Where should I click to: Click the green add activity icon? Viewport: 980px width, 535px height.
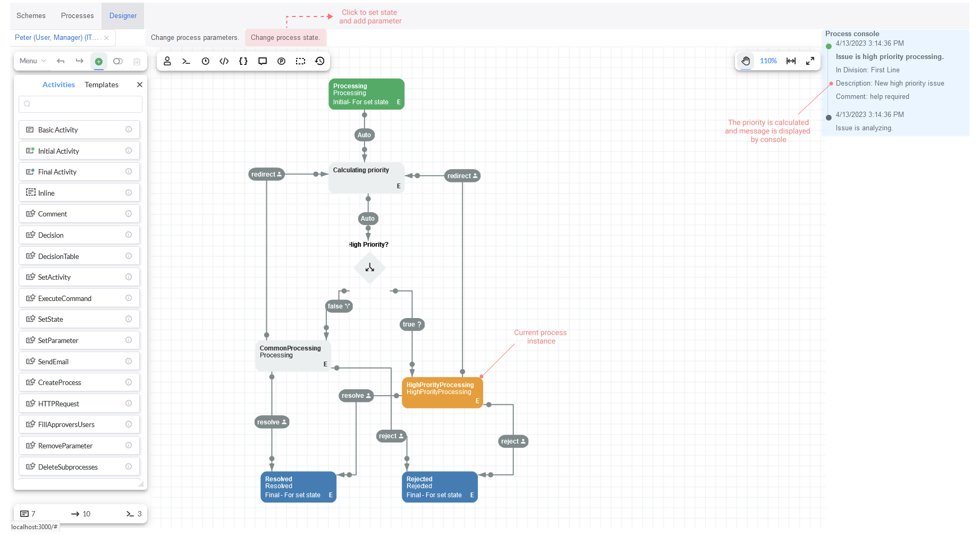[x=99, y=61]
